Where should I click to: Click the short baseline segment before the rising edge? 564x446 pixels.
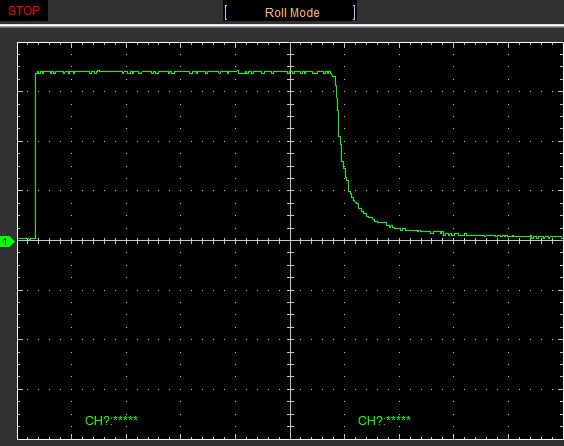(26, 238)
